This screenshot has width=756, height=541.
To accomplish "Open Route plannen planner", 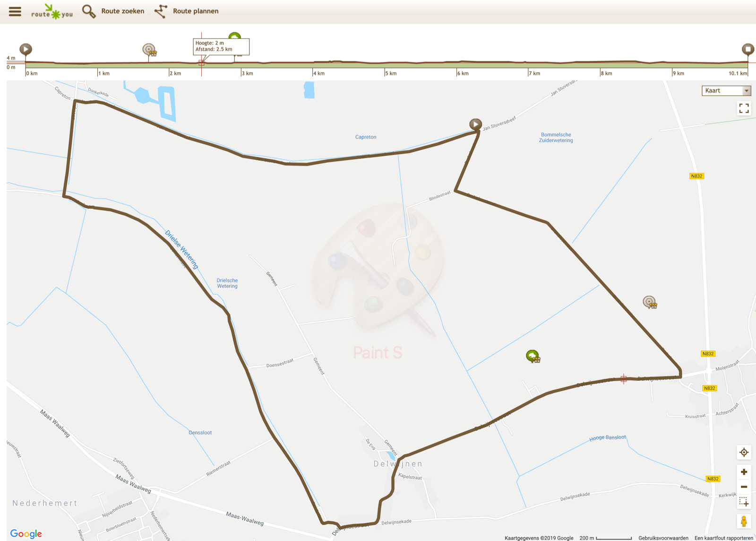I will coord(187,11).
